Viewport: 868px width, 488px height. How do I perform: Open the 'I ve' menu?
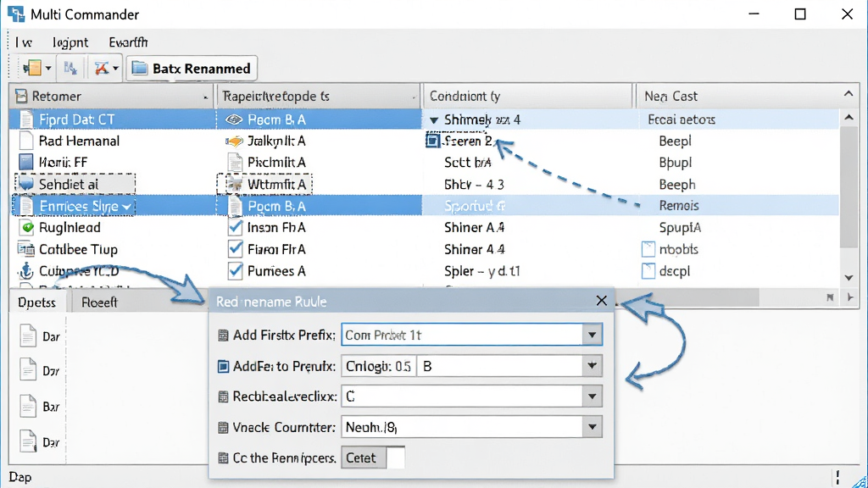[23, 42]
